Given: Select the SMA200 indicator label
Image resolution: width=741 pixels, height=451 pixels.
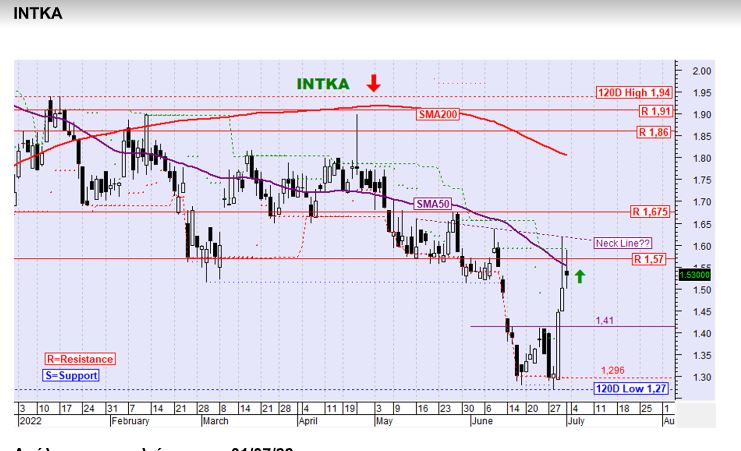Looking at the screenshot, I should (438, 114).
